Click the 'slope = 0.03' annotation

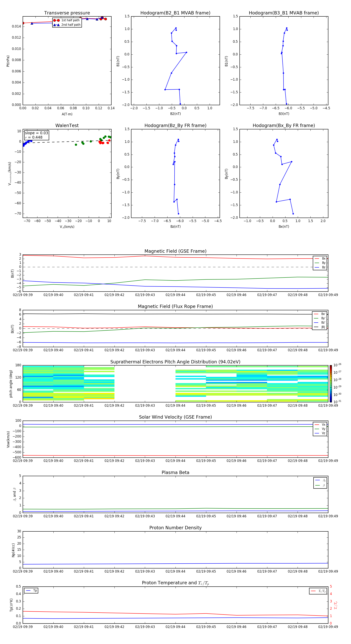pos(36,133)
